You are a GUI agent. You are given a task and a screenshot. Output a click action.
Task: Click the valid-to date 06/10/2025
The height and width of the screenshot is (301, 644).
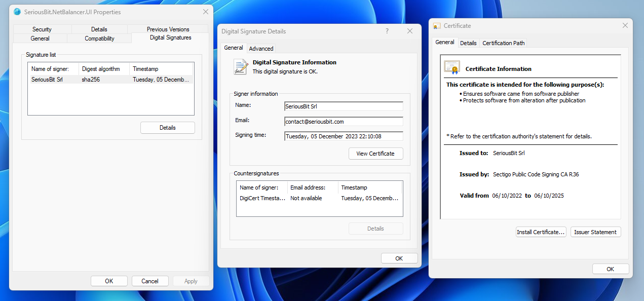coord(549,196)
